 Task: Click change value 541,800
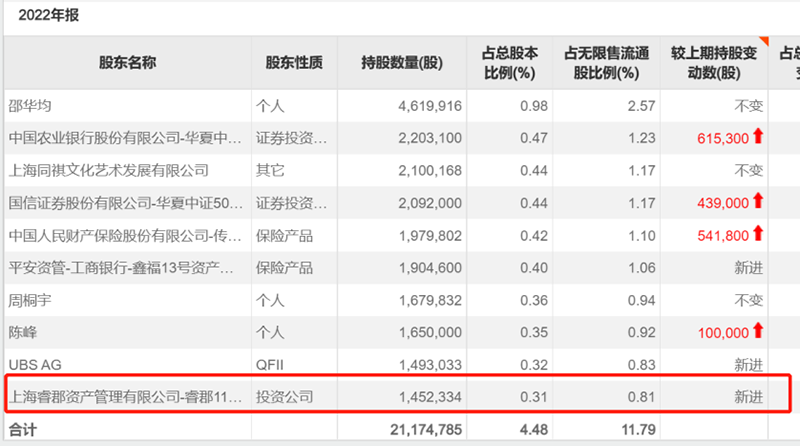pyautogui.click(x=723, y=236)
